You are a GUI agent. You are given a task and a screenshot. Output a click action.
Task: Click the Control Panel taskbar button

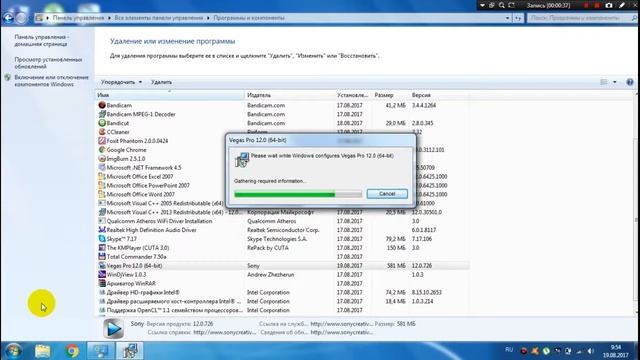(101, 351)
